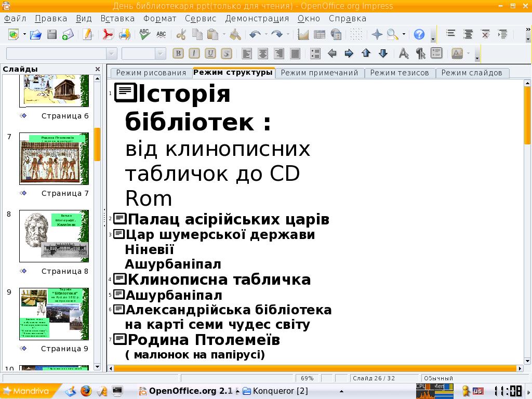Image resolution: width=532 pixels, height=399 pixels.
Task: Expand the Redo history dropdown
Action: click(288, 34)
